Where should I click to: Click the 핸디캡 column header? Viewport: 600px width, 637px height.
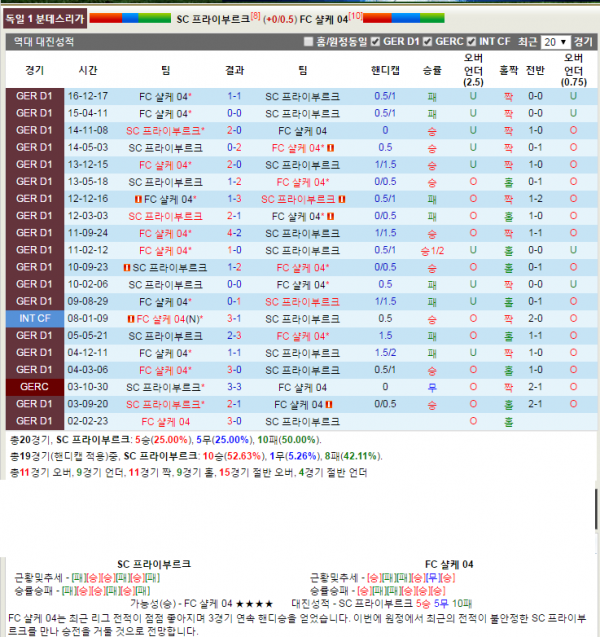click(385, 70)
